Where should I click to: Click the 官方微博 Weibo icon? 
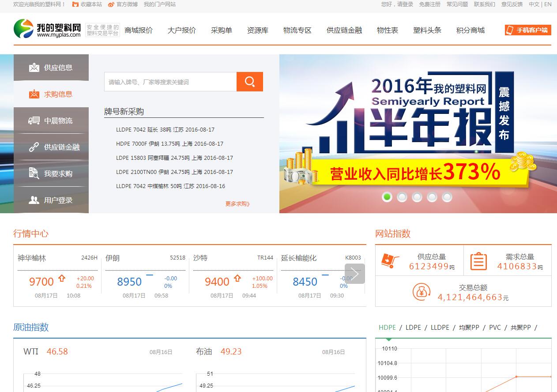[111, 4]
